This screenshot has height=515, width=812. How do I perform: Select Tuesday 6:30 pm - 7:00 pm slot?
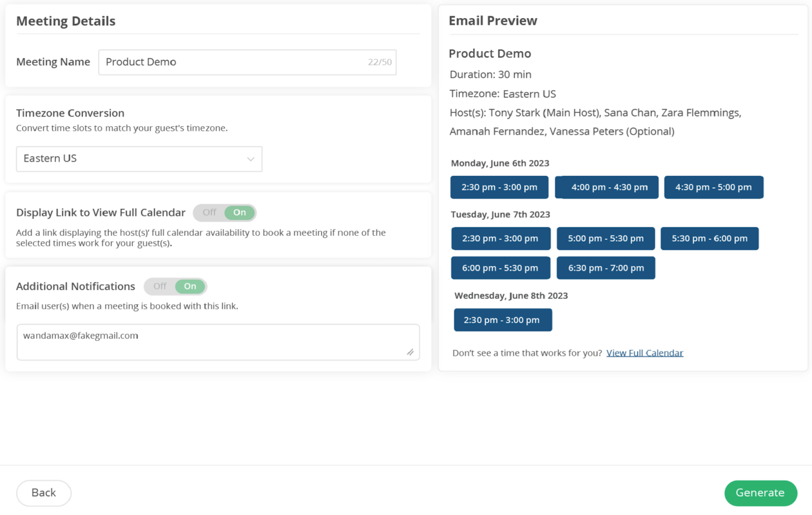(605, 268)
